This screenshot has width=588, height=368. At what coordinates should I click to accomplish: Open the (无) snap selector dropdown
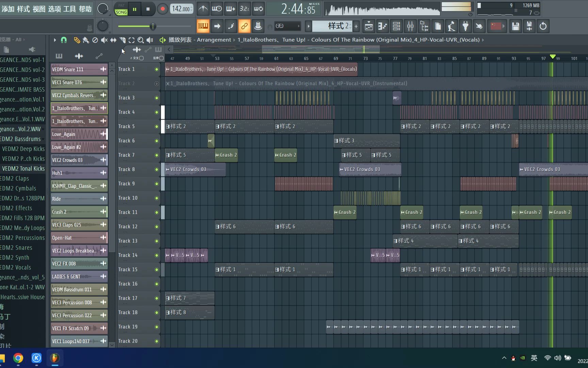[288, 26]
